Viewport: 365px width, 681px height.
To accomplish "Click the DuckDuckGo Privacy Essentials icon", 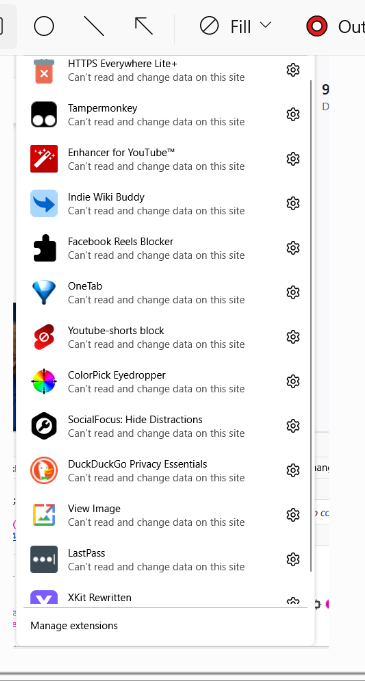I will click(44, 470).
